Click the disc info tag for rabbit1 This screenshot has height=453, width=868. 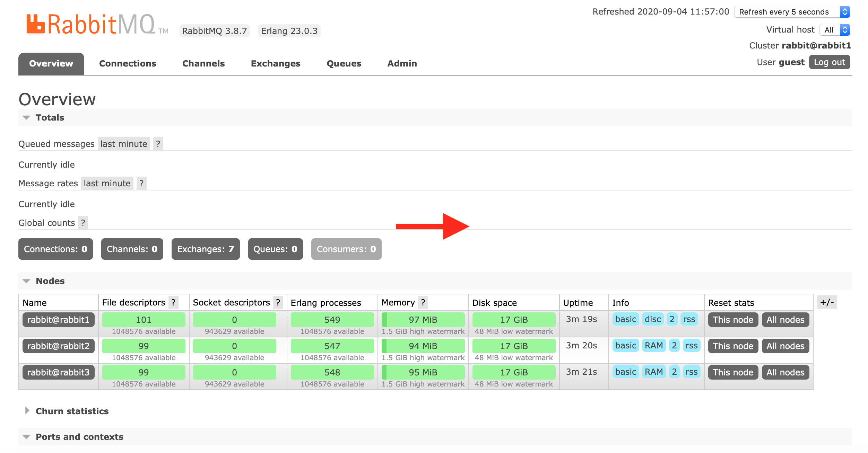pos(653,319)
